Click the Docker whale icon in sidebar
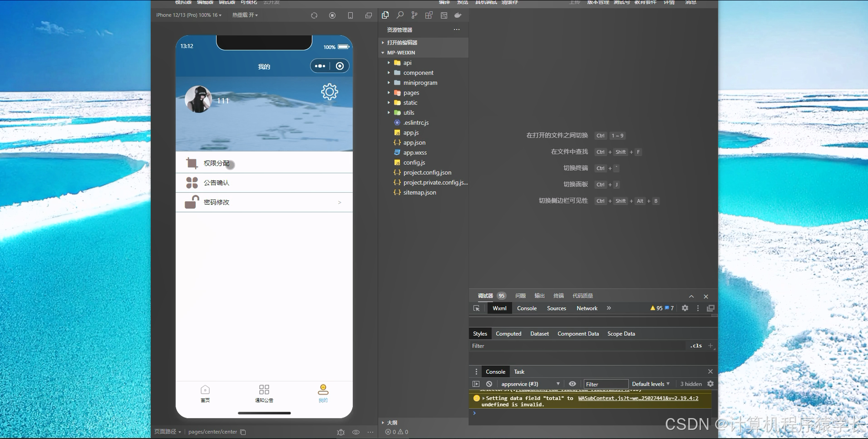This screenshot has width=868, height=439. tap(458, 15)
